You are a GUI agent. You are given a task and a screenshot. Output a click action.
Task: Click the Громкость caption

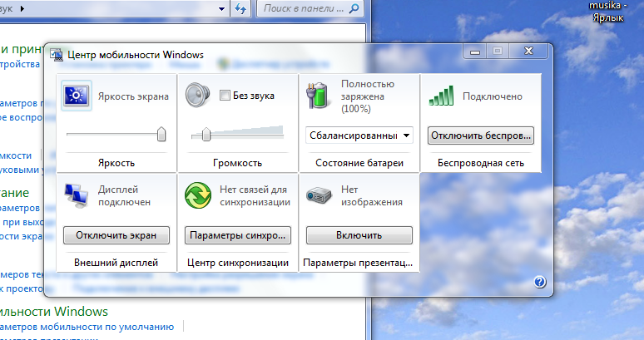[237, 163]
